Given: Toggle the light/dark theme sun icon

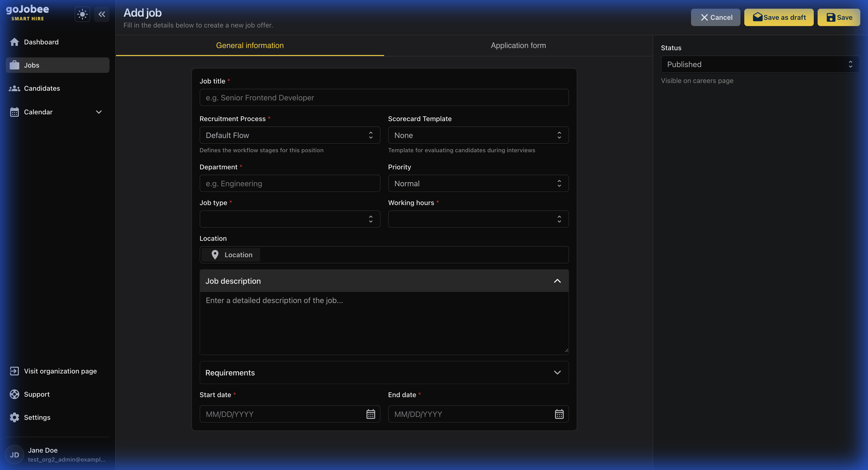Looking at the screenshot, I should coord(82,14).
